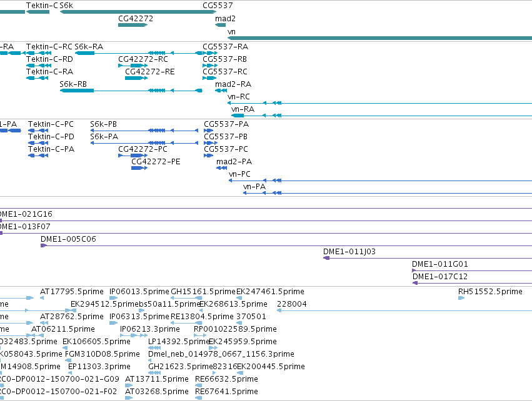Select clone DME1-021G16

click(x=266, y=220)
